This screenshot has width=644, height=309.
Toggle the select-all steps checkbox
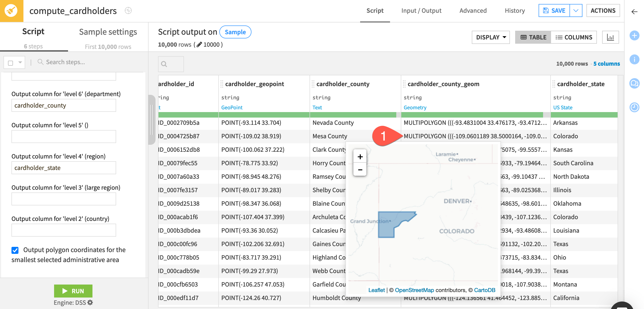click(x=10, y=63)
